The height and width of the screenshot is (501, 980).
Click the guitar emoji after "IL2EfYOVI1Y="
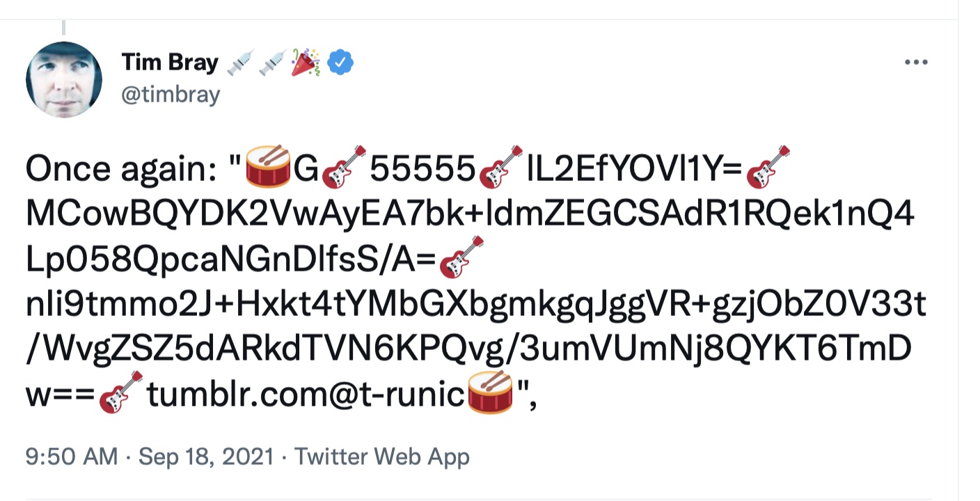pos(768,168)
